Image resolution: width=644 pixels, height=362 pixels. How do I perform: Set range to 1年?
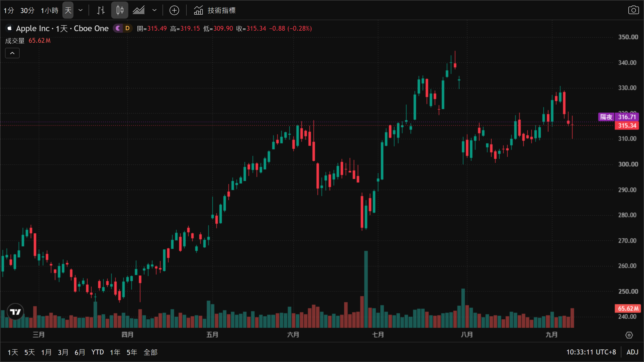(x=115, y=352)
